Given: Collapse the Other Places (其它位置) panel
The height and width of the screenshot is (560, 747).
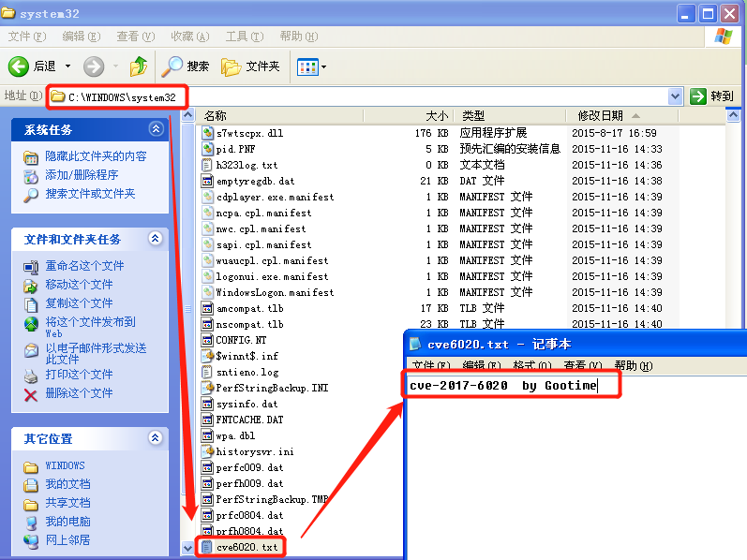Looking at the screenshot, I should tap(156, 438).
